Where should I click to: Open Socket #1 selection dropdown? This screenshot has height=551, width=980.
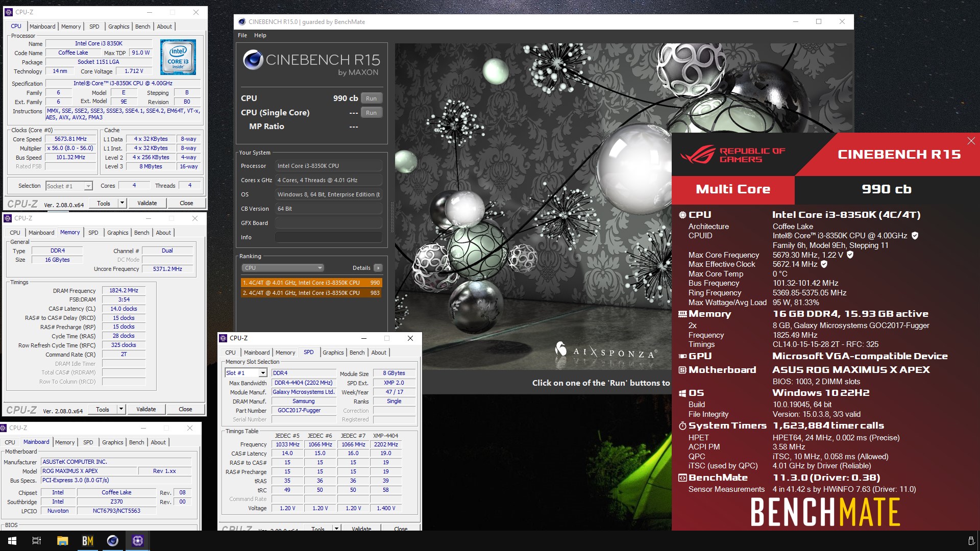tap(69, 186)
